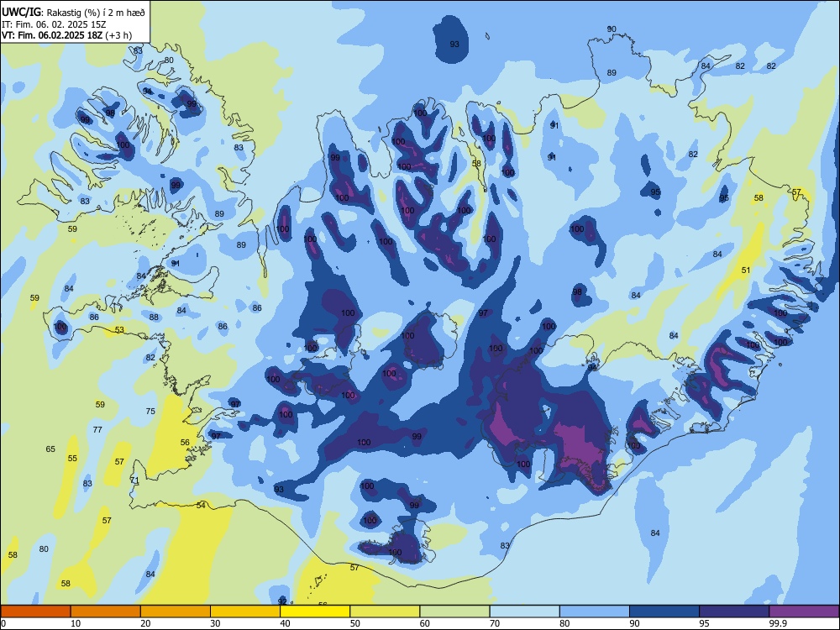Image resolution: width=840 pixels, height=630 pixels.
Task: Click the title text 'UWC/IG: Rakastig (%) í 2 m hæð'
Action: [73, 11]
